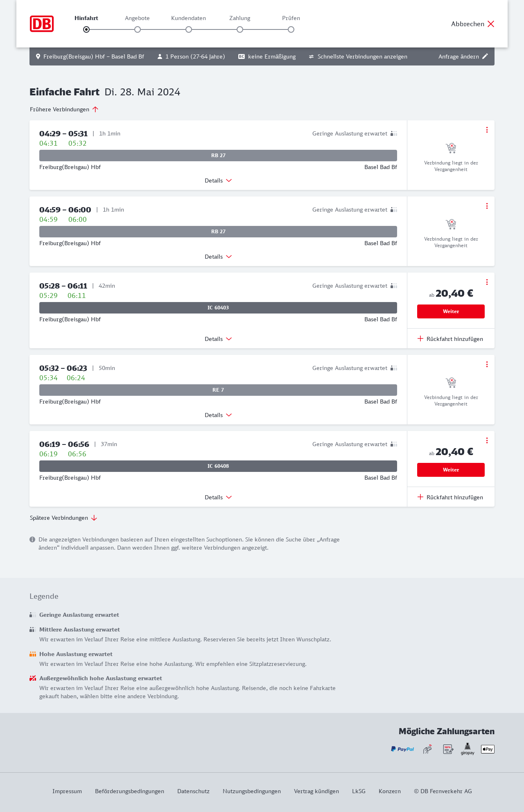
Task: Load Spätere Verbindungen
Action: click(63, 518)
